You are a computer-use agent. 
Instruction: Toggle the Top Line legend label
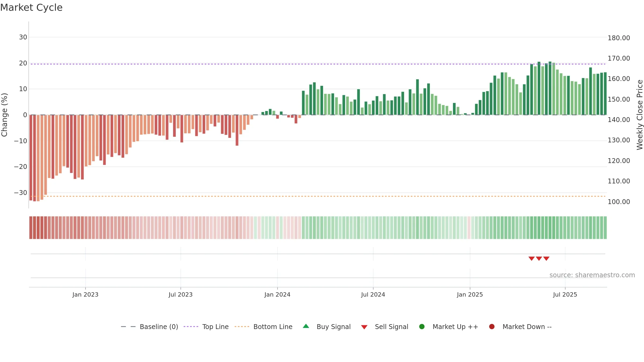point(215,327)
